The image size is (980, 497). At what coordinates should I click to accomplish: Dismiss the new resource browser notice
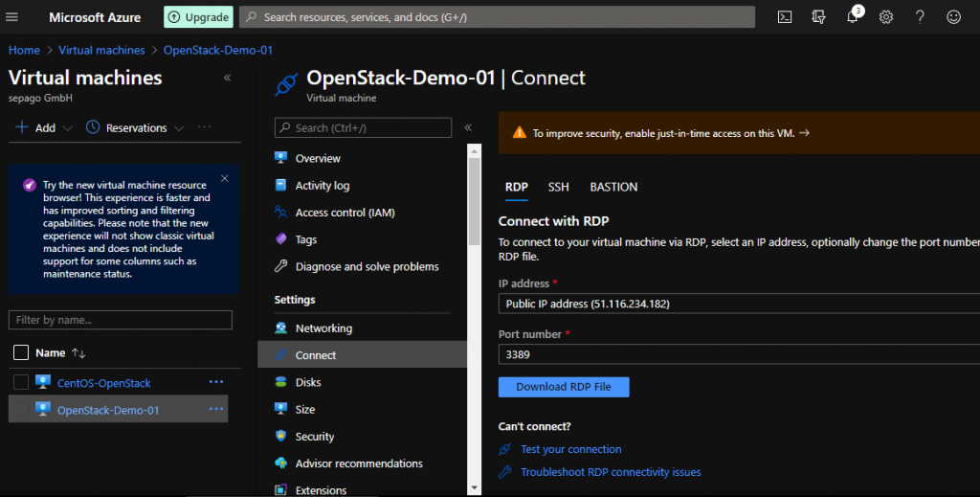pos(225,178)
